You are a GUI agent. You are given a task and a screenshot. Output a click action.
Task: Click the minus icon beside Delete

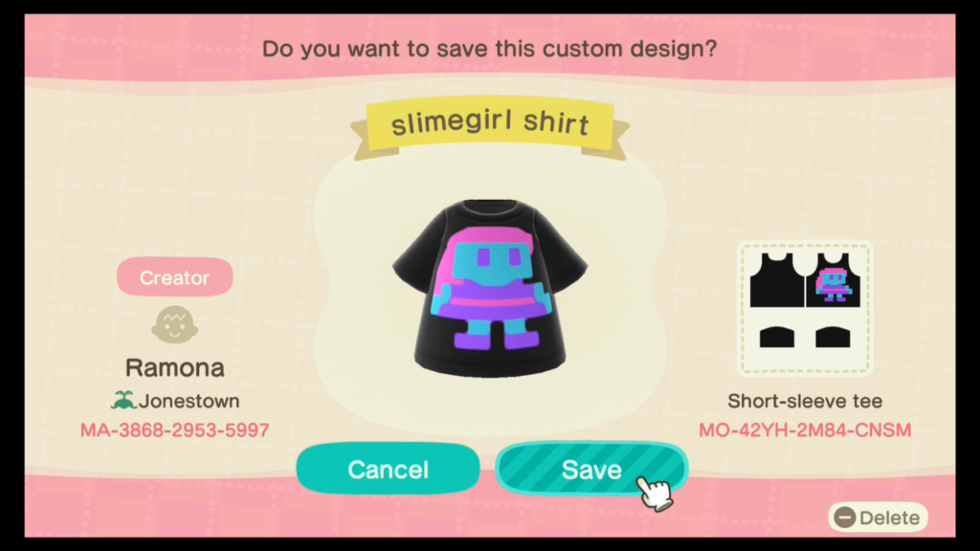click(x=845, y=518)
